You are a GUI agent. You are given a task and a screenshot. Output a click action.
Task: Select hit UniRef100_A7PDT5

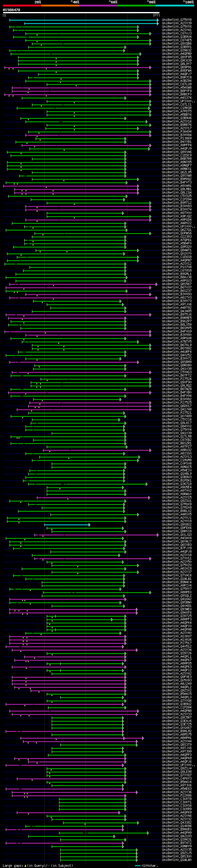(x=177, y=111)
